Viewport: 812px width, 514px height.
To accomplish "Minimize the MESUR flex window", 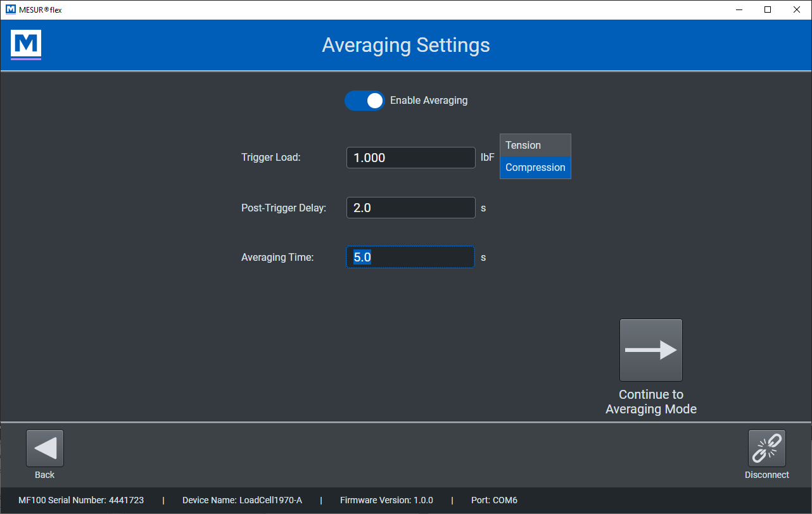I will 739,9.
